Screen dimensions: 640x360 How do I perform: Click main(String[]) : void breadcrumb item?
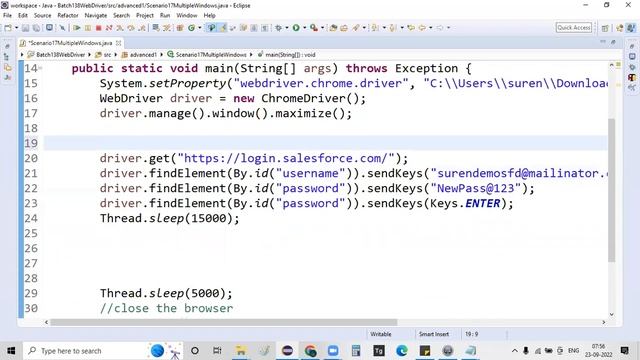[x=290, y=55]
